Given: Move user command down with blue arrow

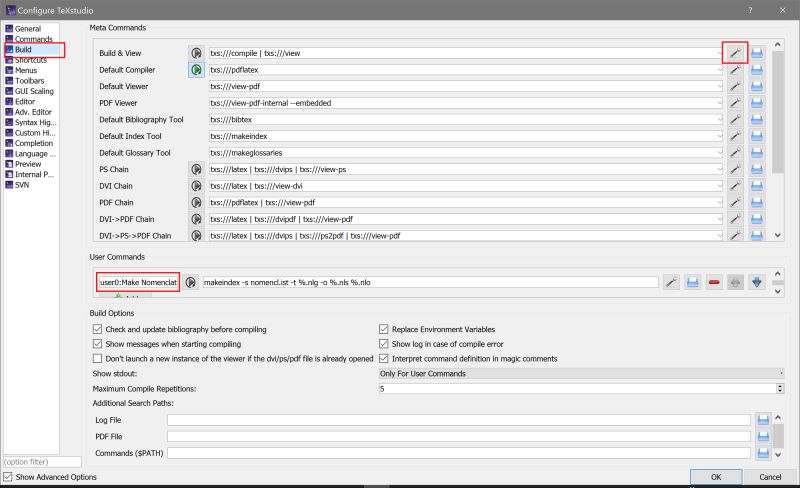Looking at the screenshot, I should (x=757, y=282).
